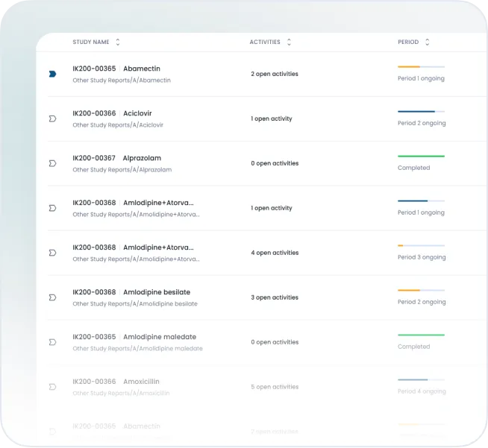Click 'Period 3 ongoing' status
Screen dimensions: 488x448
point(422,257)
